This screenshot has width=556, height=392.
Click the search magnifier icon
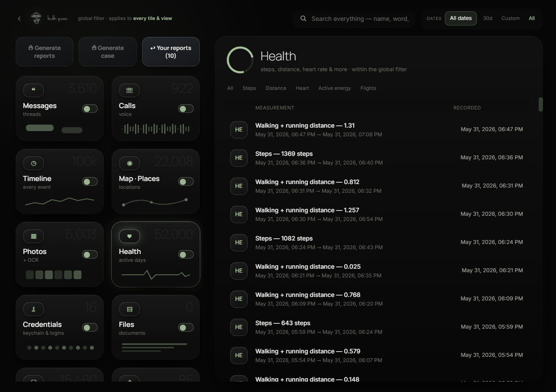tap(303, 19)
